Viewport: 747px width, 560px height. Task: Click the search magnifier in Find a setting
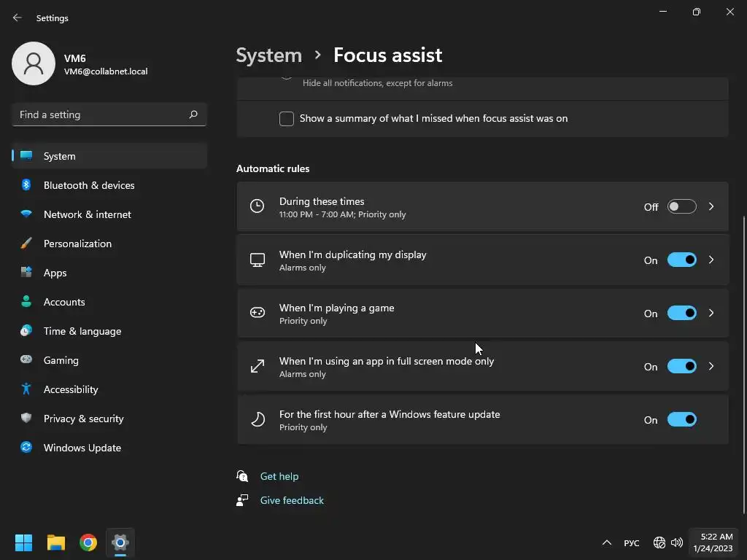click(193, 114)
